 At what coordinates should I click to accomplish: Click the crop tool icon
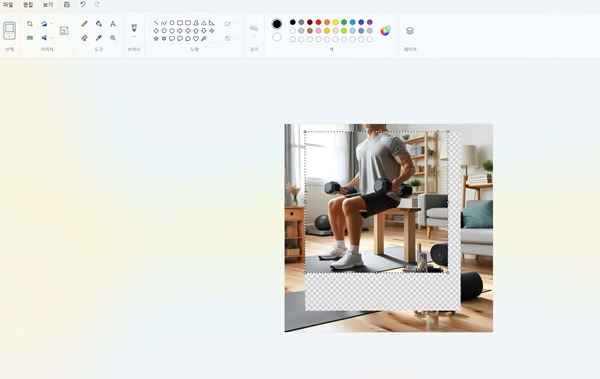(30, 24)
